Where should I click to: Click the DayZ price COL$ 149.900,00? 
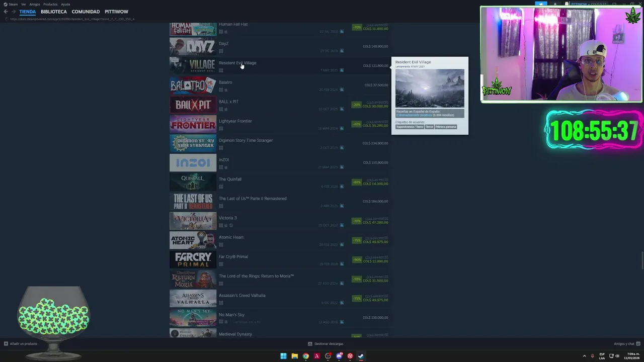pos(375,46)
